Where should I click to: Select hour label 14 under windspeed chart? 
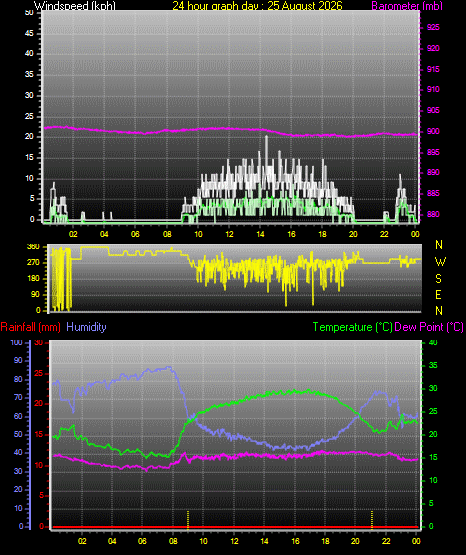click(x=260, y=234)
